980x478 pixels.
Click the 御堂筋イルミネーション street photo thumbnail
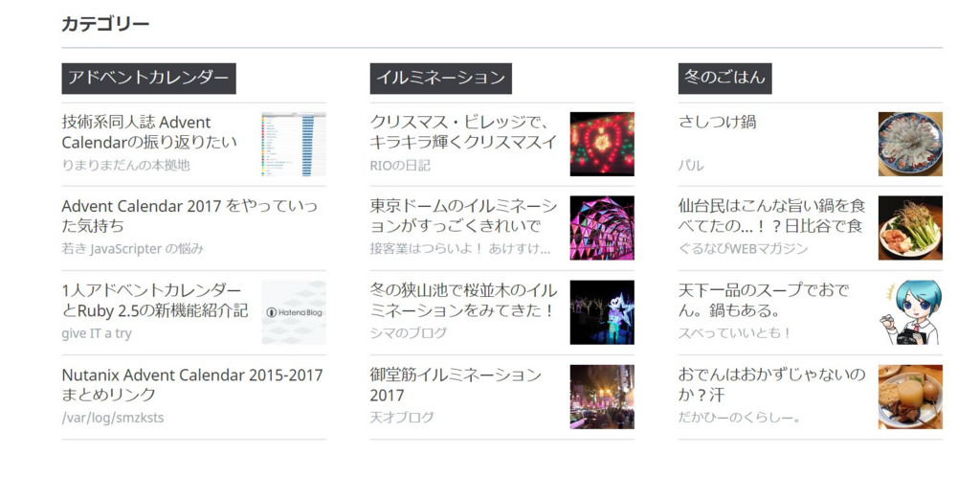[x=602, y=397]
